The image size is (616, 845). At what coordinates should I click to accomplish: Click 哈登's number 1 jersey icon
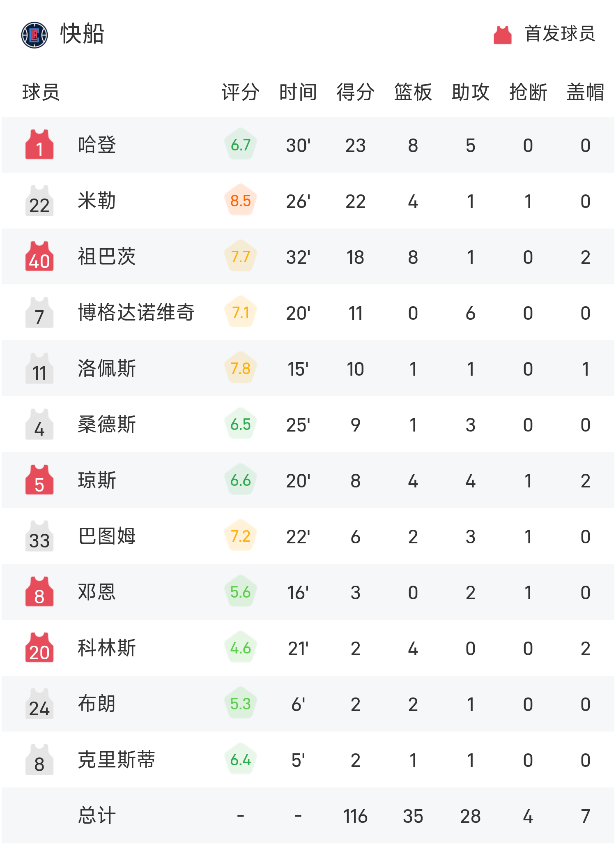click(x=39, y=145)
